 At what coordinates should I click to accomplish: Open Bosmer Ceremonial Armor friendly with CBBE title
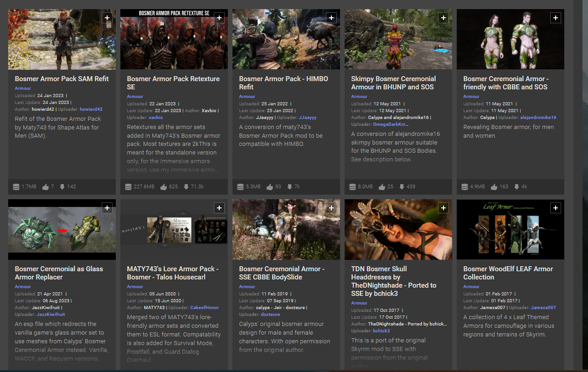[x=506, y=83]
